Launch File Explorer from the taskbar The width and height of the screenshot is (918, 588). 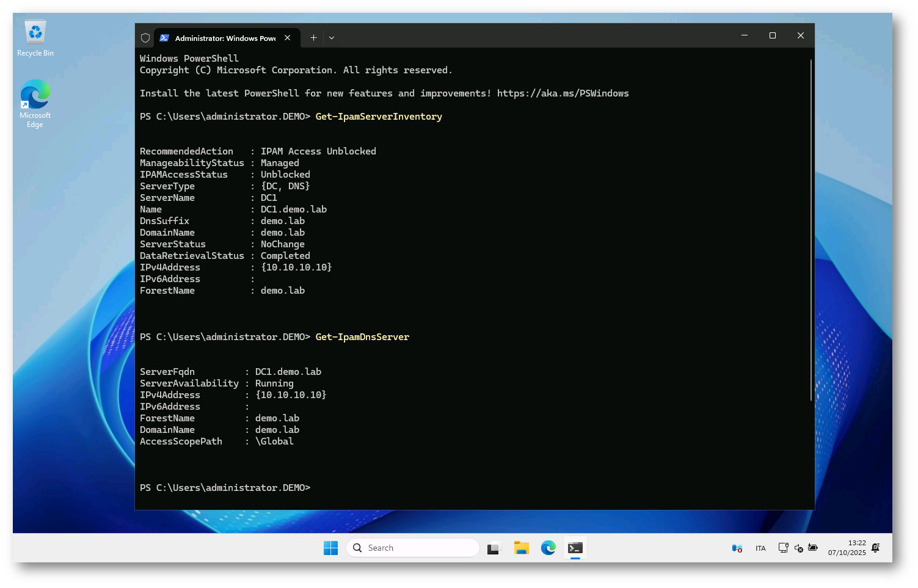tap(521, 548)
